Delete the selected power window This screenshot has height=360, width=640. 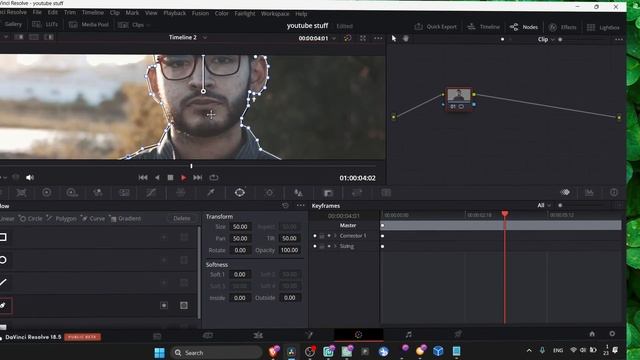click(x=182, y=218)
